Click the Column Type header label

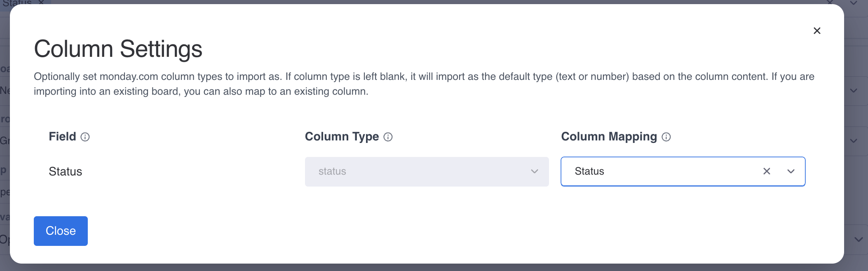[342, 136]
